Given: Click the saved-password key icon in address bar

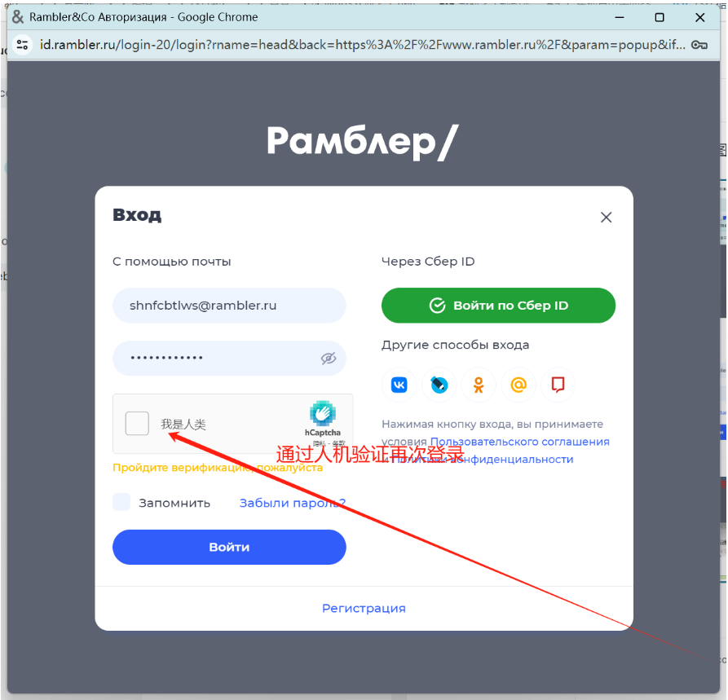Looking at the screenshot, I should [x=699, y=45].
